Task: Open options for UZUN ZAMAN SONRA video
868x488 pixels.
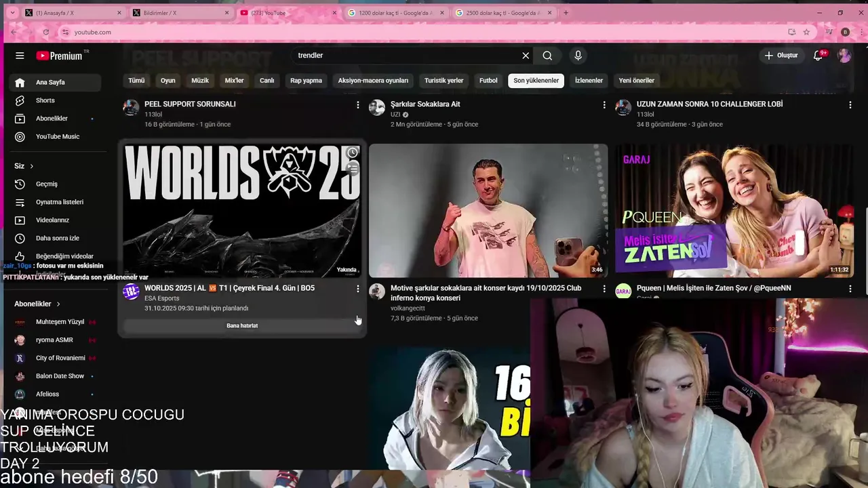Action: point(850,105)
